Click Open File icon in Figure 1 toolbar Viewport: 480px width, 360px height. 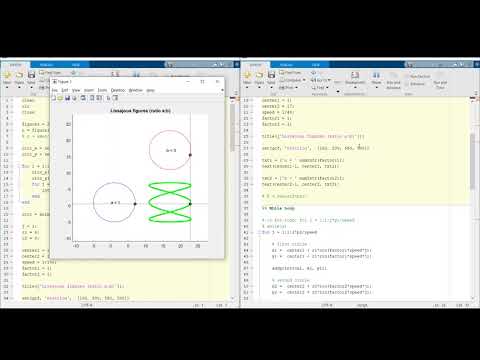60,98
